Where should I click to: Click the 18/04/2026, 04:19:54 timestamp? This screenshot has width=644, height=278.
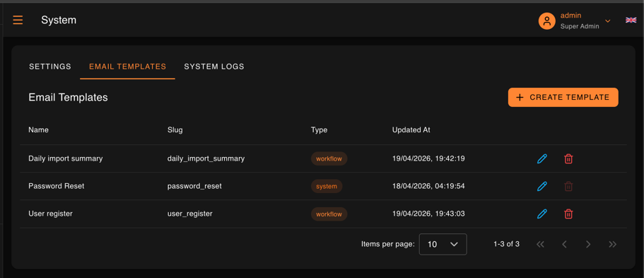[x=428, y=186]
